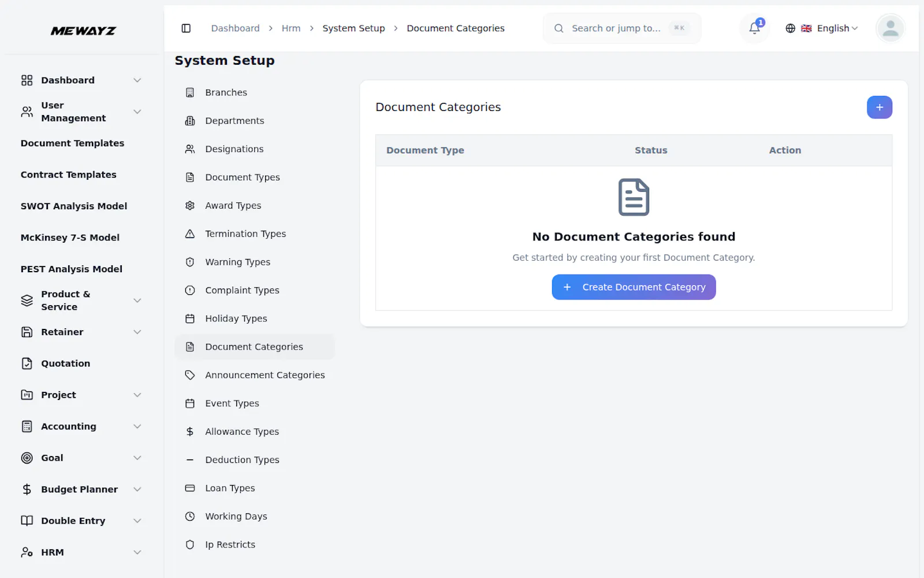This screenshot has height=578, width=924.
Task: Go to Hrm breadcrumb link
Action: tap(291, 28)
